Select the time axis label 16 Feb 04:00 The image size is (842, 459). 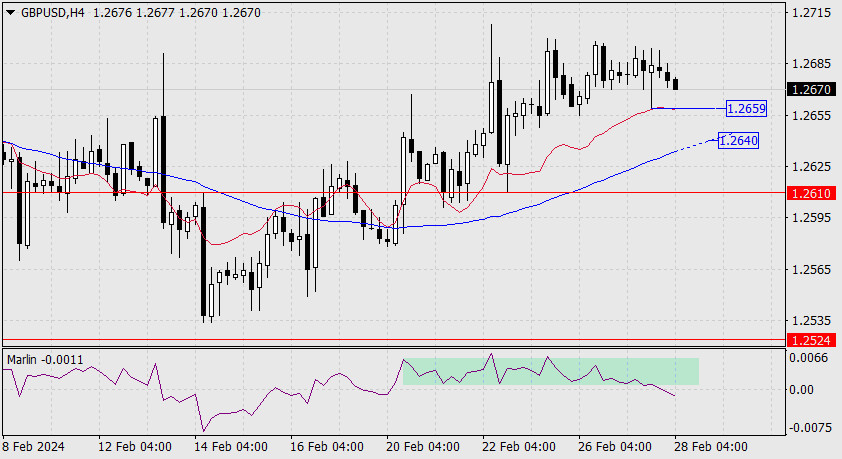327,447
